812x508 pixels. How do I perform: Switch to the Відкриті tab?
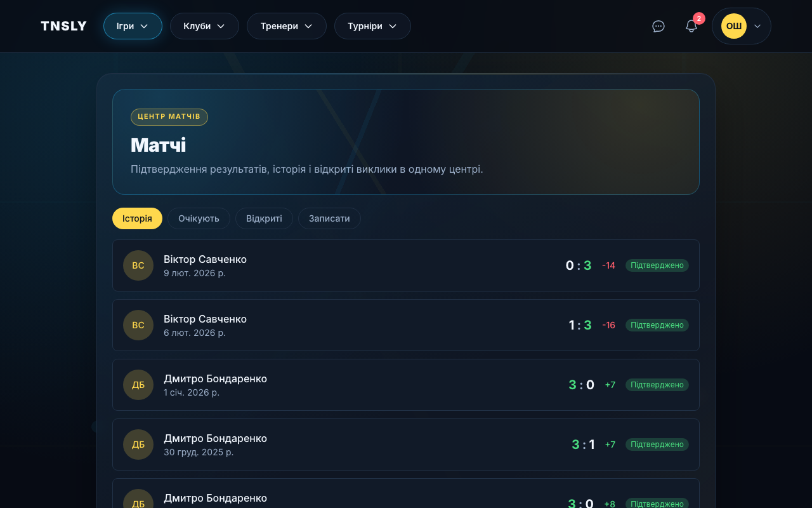point(264,218)
